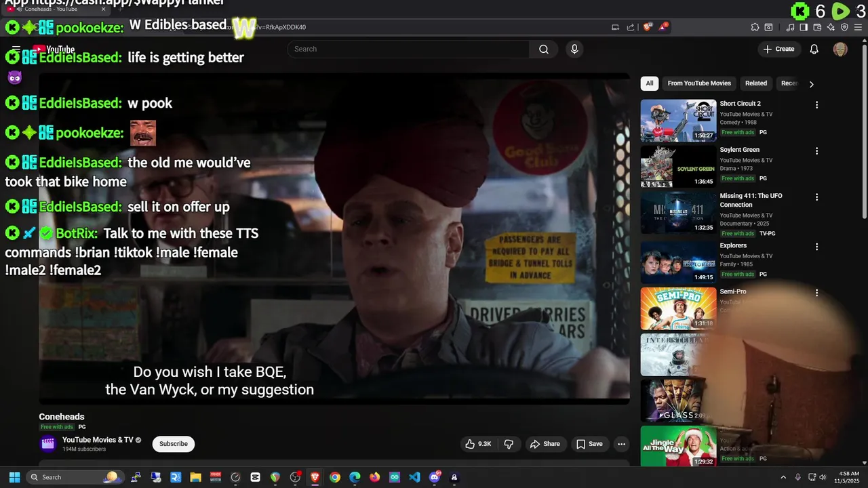The width and height of the screenshot is (868, 488).
Task: Click the tab search icon in the toolbar
Action: point(768,27)
